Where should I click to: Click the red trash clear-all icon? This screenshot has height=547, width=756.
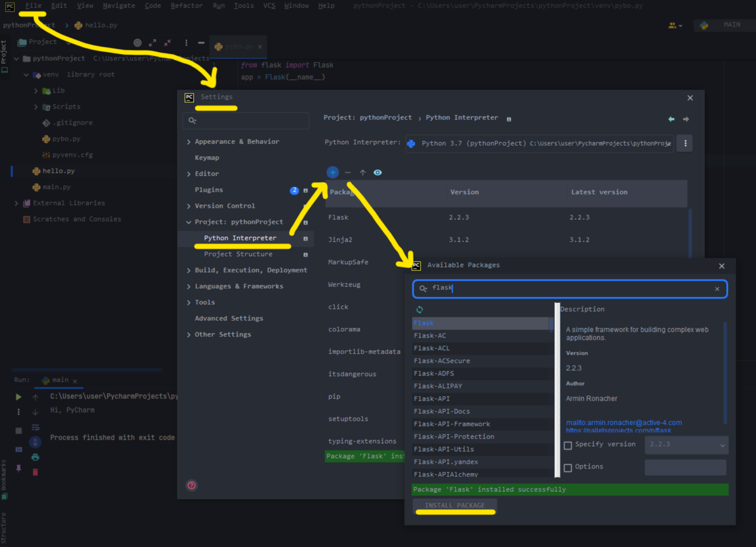click(35, 472)
